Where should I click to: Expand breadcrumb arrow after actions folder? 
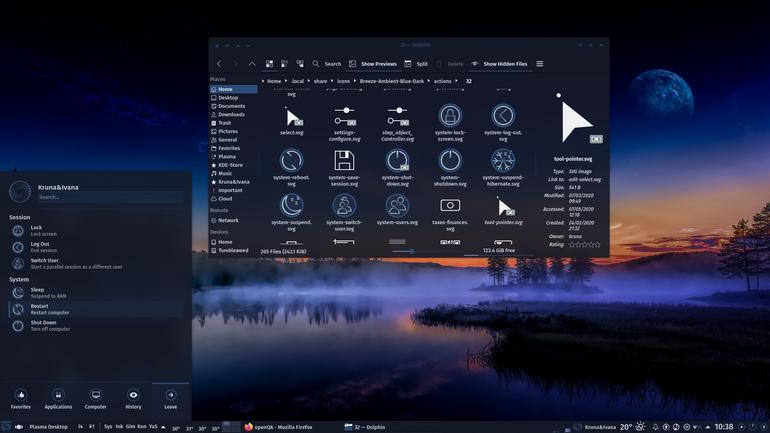click(x=456, y=81)
